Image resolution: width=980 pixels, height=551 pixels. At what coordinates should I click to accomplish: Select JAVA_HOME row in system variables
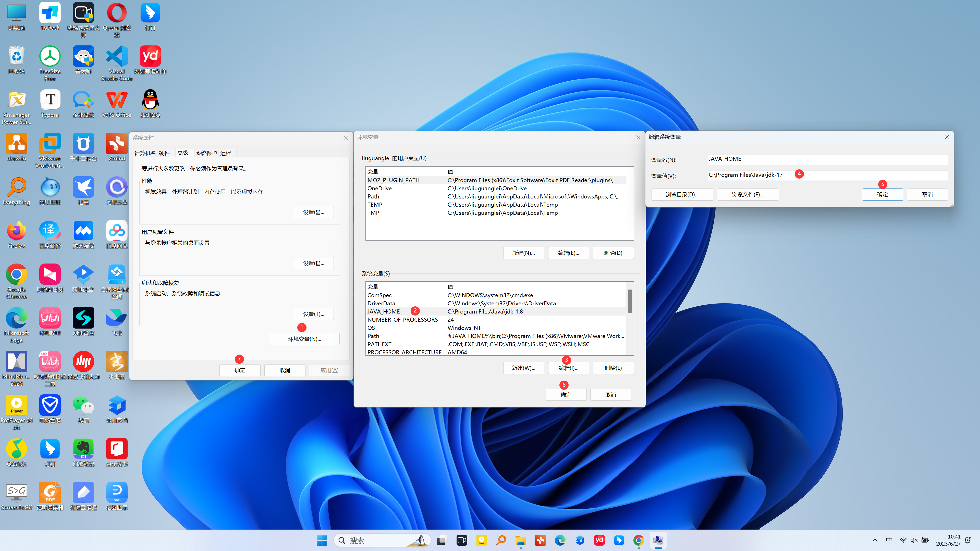pyautogui.click(x=495, y=311)
